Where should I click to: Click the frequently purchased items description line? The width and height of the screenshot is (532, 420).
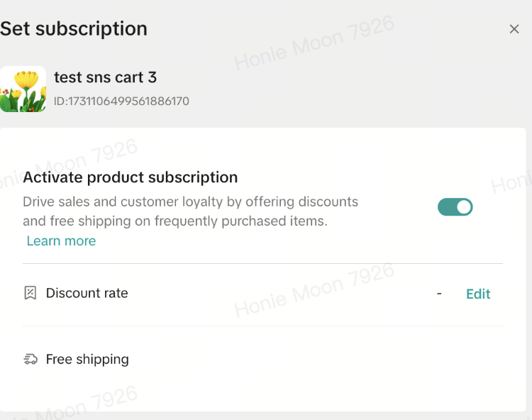(175, 221)
